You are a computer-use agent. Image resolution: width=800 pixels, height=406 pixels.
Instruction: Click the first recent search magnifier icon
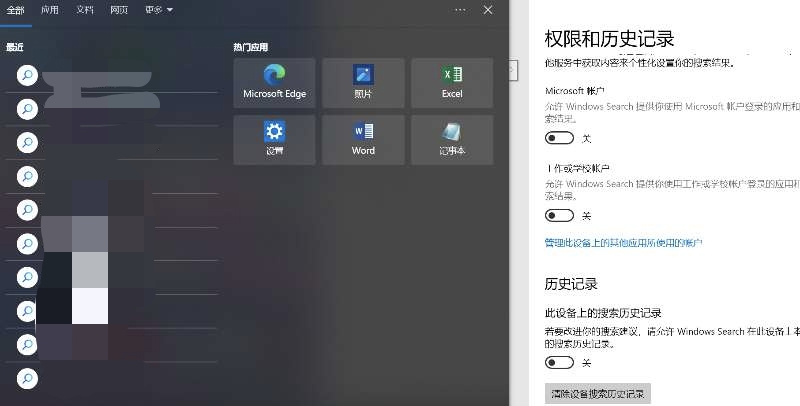pos(28,75)
